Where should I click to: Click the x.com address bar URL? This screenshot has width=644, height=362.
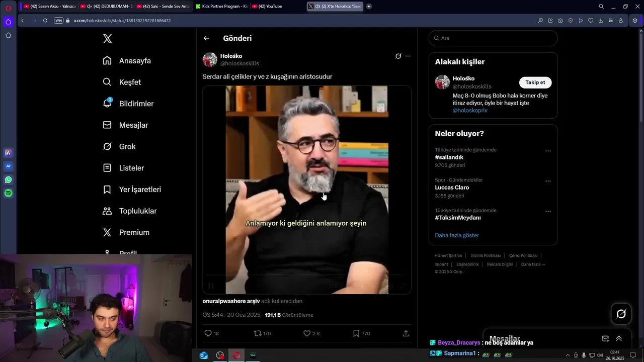pos(122,21)
